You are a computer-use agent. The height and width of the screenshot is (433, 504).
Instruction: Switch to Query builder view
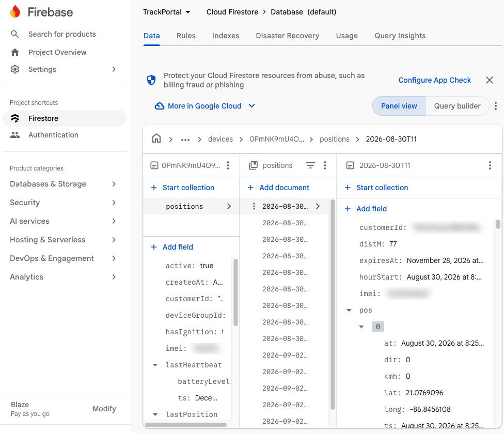(457, 106)
